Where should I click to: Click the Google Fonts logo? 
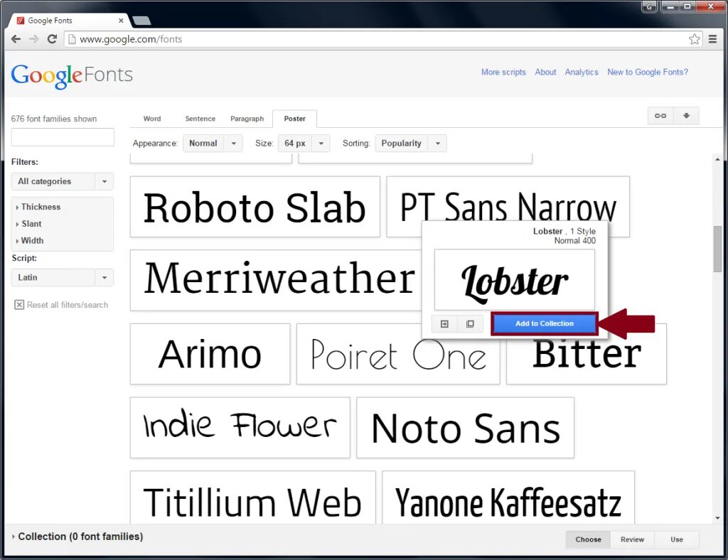click(x=72, y=75)
